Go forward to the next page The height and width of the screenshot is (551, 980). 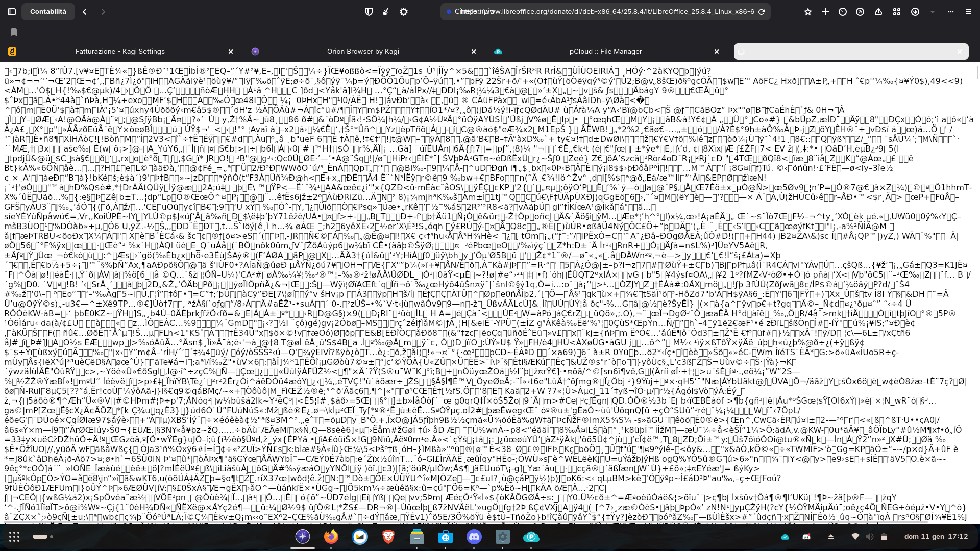click(103, 11)
